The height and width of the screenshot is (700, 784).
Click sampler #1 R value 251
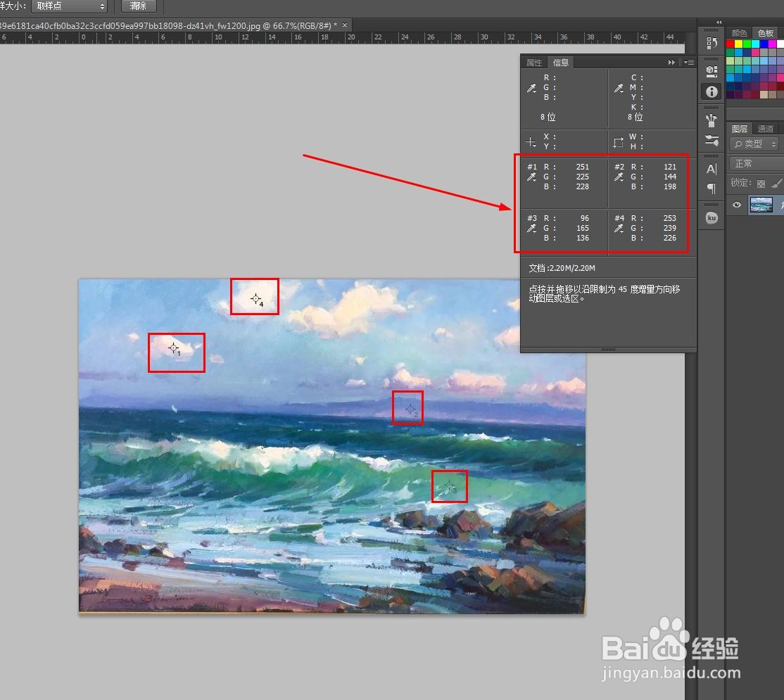click(583, 167)
